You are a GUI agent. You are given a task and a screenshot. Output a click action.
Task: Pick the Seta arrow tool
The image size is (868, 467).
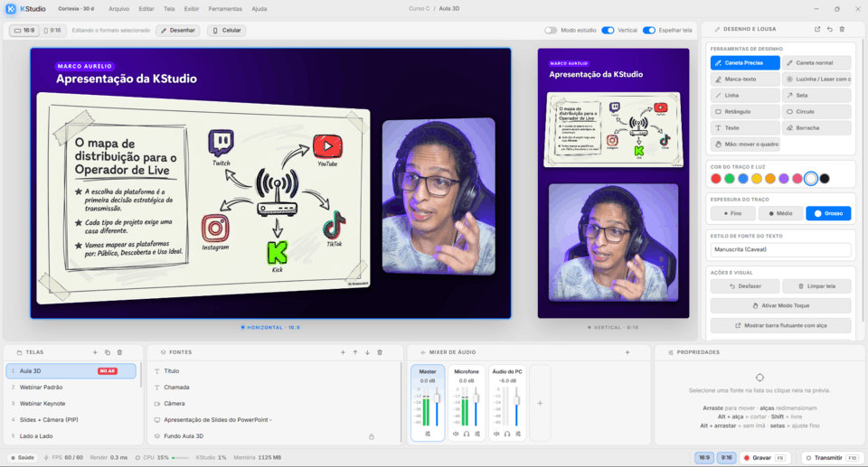816,95
